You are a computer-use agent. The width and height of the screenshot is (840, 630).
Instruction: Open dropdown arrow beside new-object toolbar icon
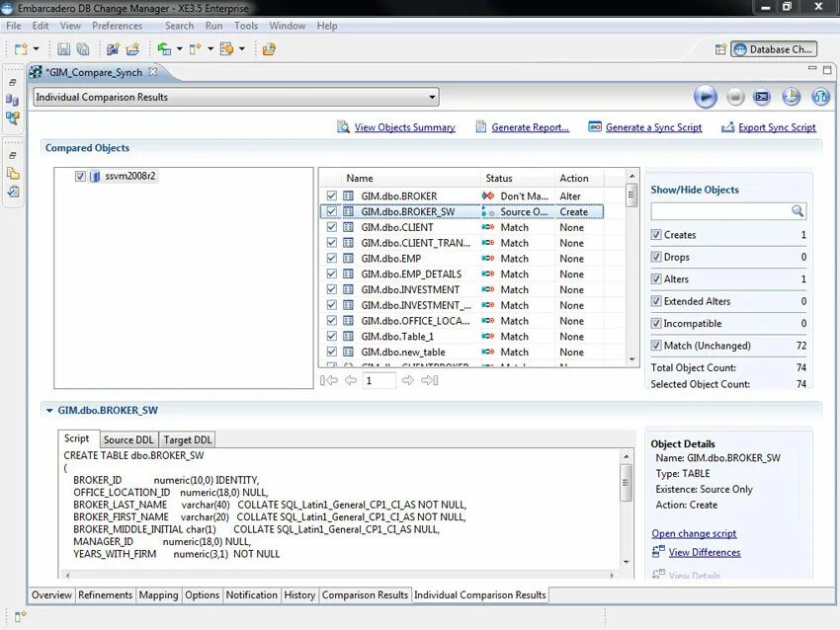(210, 49)
